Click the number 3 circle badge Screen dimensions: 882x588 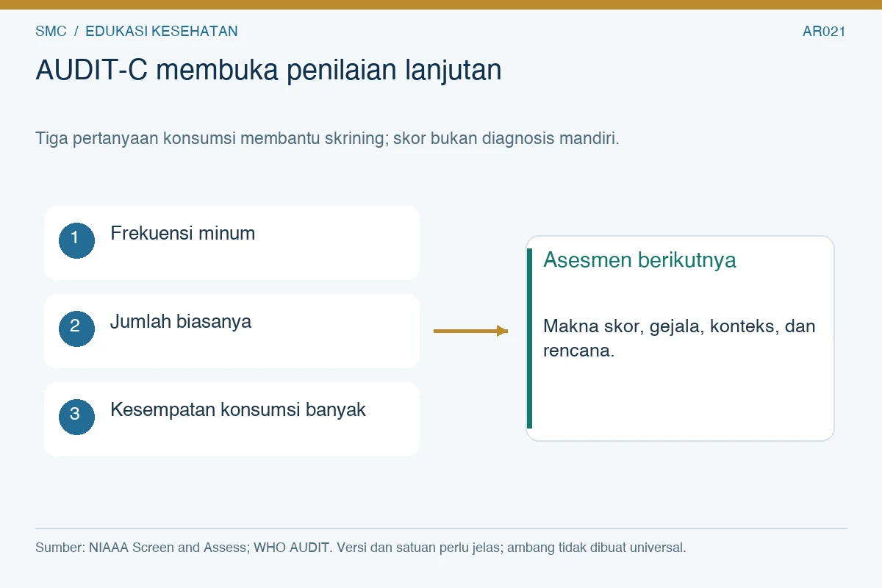tap(76, 417)
